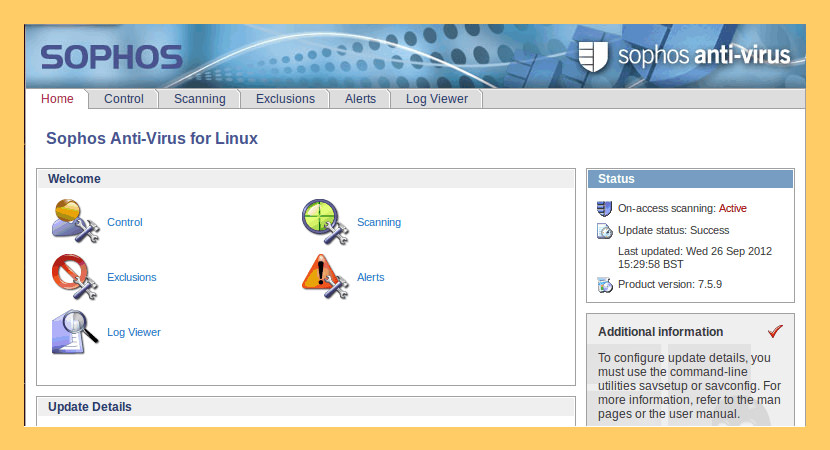Open the Log Viewer tab
The width and height of the screenshot is (830, 450).
tap(437, 99)
